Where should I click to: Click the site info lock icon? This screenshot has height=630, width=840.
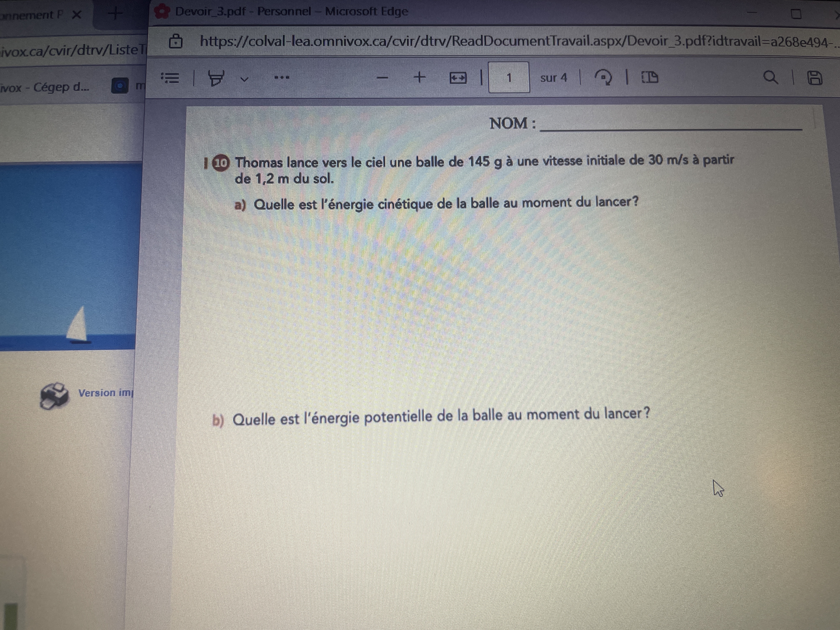click(175, 41)
